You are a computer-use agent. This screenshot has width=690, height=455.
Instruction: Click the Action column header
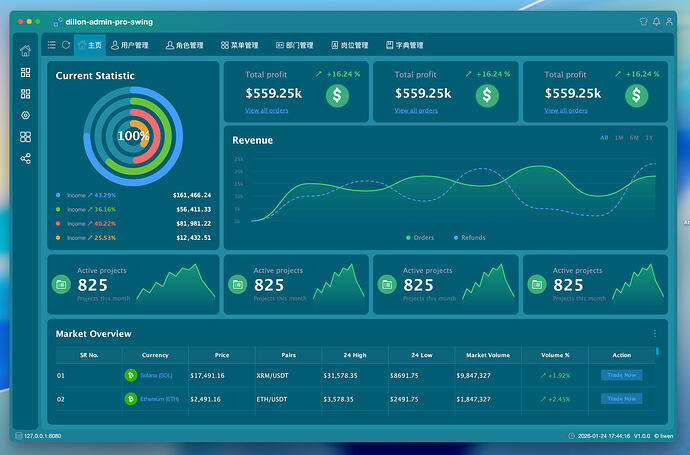click(x=622, y=355)
